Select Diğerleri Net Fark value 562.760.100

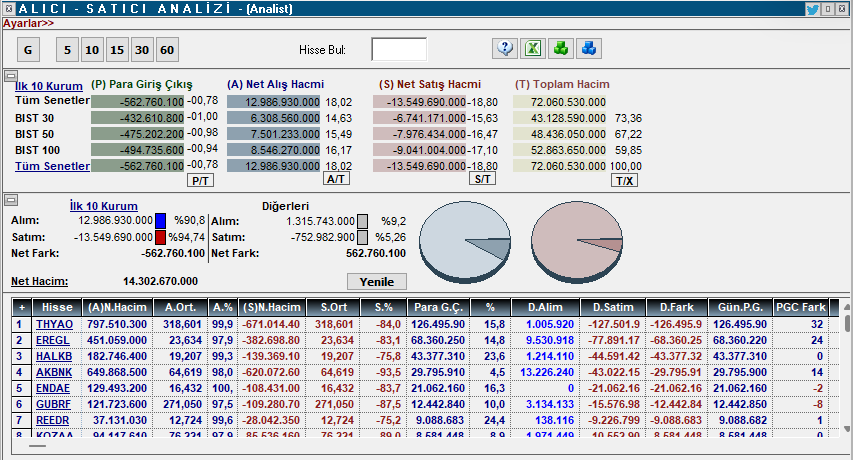(x=376, y=253)
